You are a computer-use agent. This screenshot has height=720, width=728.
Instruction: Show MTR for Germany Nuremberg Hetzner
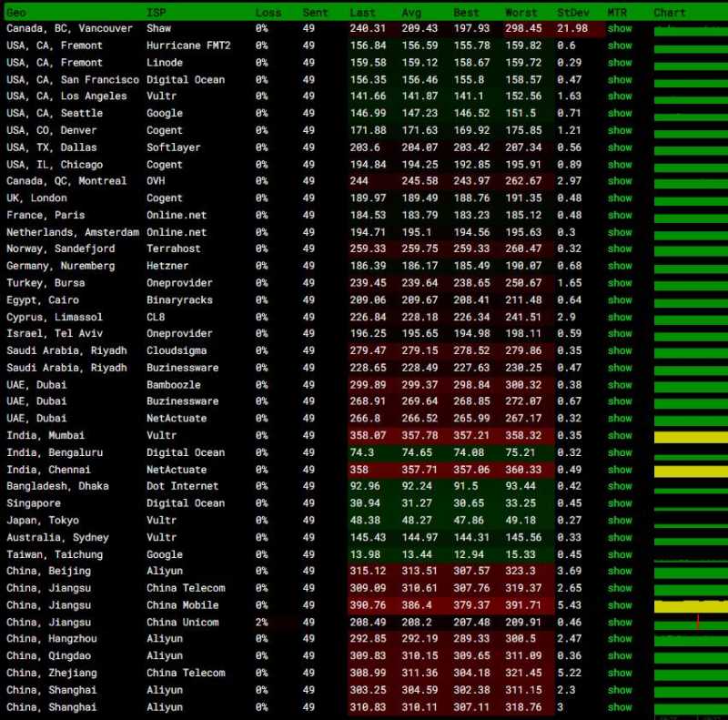[620, 266]
